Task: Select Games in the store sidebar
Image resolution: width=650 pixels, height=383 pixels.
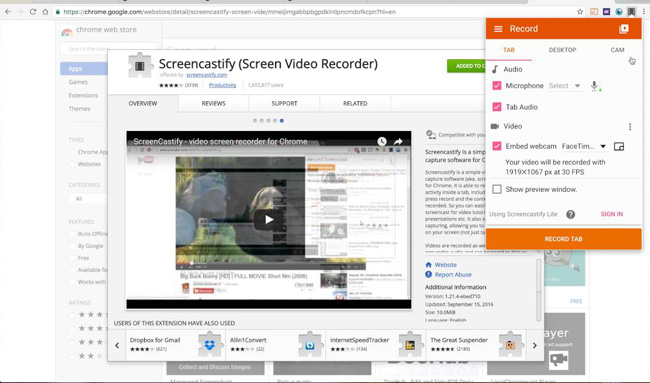Action: pyautogui.click(x=78, y=82)
